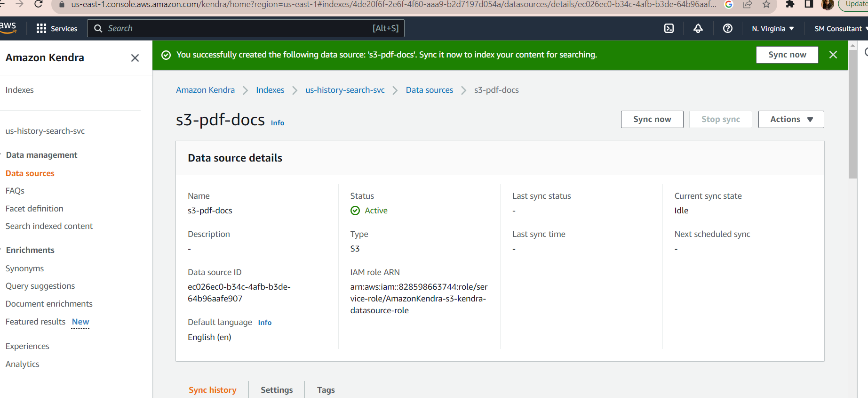Viewport: 868px width, 398px height.
Task: Click the Chrome Update button
Action: (x=853, y=4)
